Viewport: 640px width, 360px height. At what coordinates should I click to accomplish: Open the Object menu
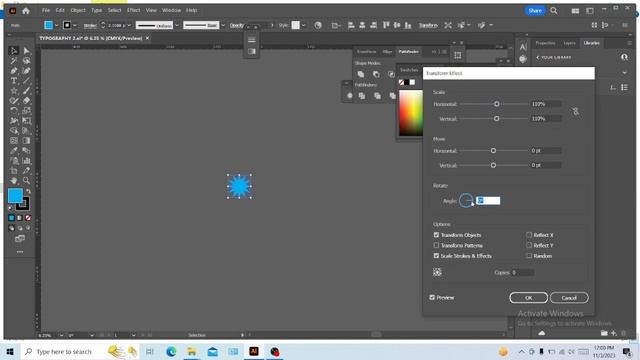[78, 10]
